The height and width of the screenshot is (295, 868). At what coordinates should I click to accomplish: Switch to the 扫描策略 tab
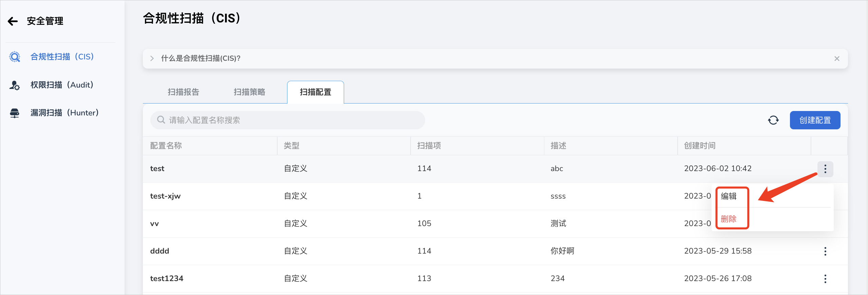[x=249, y=92]
